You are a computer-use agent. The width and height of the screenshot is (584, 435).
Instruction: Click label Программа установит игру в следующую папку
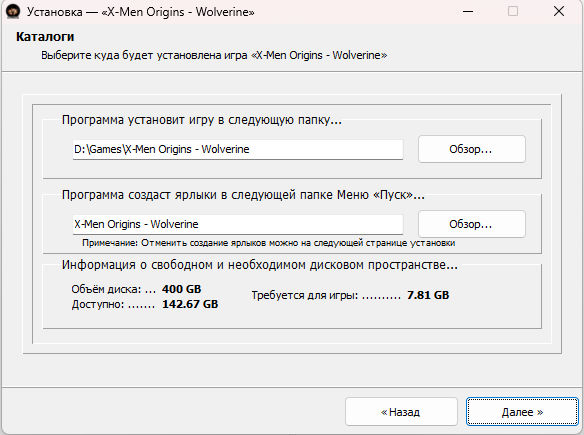point(201,120)
